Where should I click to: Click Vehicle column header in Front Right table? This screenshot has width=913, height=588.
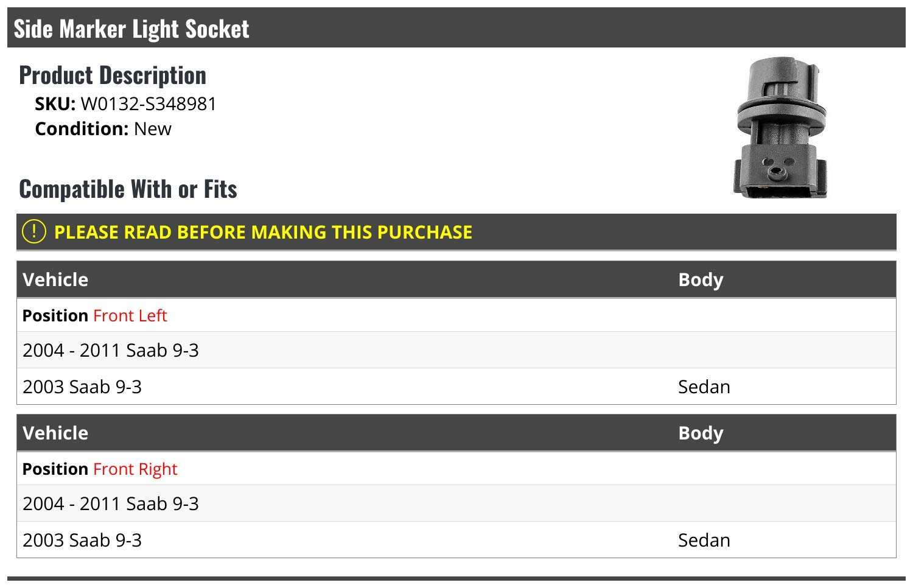(x=55, y=433)
